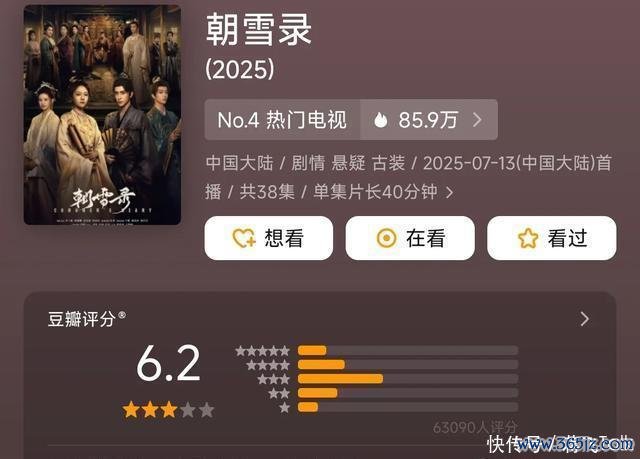
Task: Mark the show as 看过
Action: (x=551, y=238)
